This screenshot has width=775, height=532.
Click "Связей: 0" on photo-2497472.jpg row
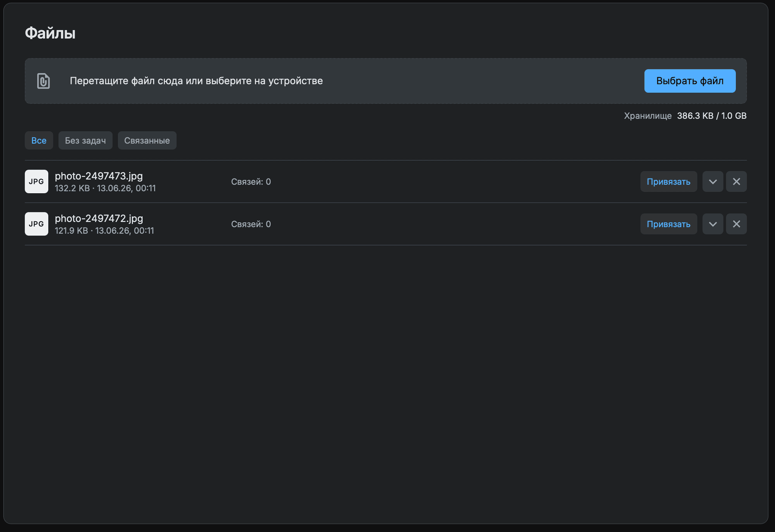tap(251, 224)
